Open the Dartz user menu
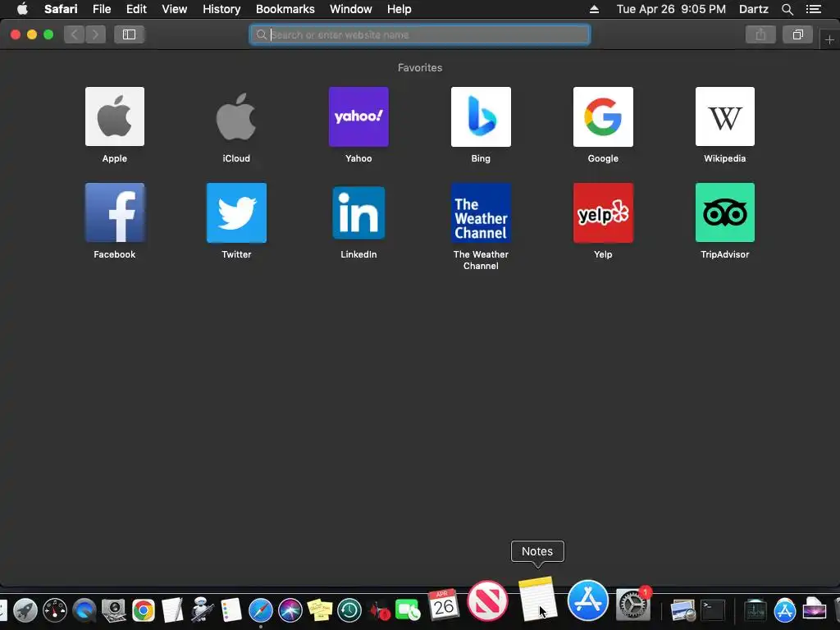This screenshot has height=630, width=840. pyautogui.click(x=753, y=9)
